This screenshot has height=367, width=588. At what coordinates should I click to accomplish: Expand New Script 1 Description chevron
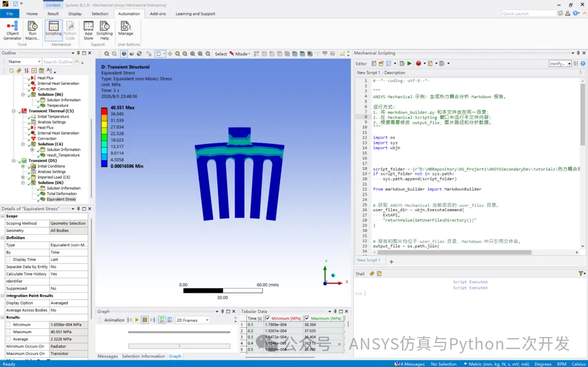click(580, 72)
